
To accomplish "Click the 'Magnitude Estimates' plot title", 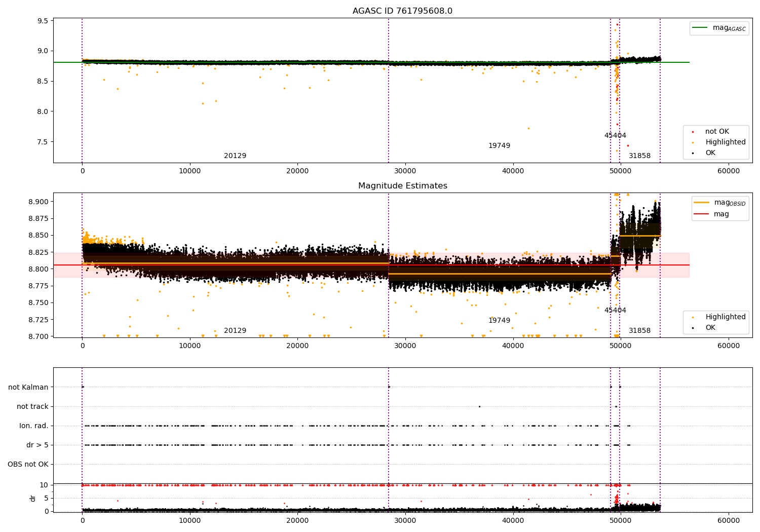I will point(402,186).
